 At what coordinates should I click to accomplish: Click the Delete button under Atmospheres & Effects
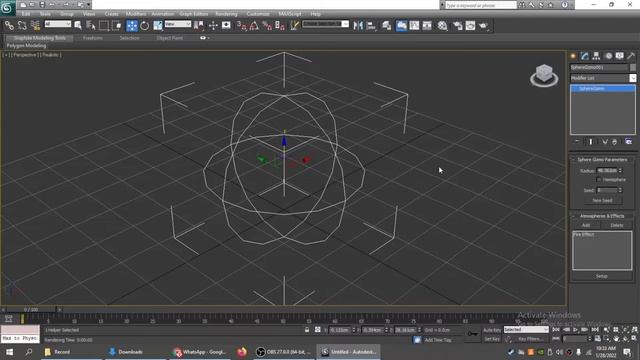(617, 225)
